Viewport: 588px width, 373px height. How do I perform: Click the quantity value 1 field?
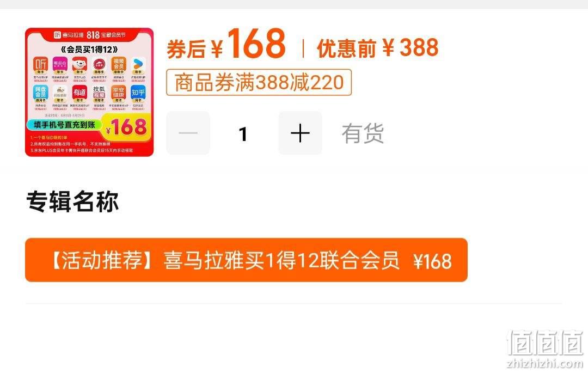coord(244,134)
